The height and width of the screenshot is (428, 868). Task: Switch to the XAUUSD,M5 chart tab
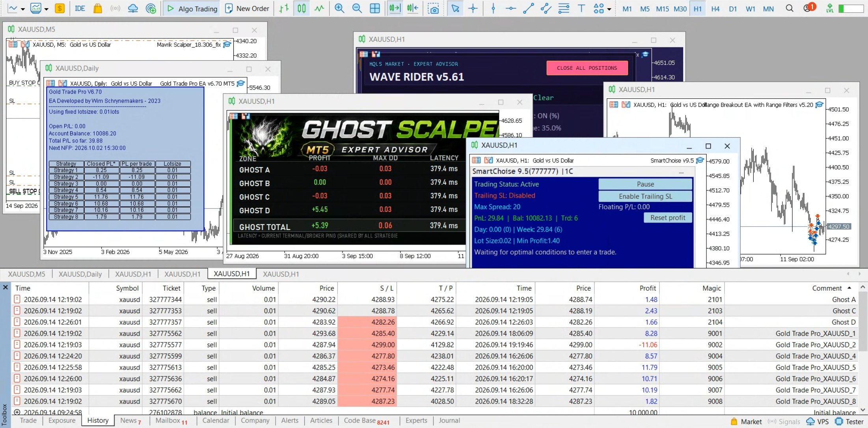(x=26, y=274)
